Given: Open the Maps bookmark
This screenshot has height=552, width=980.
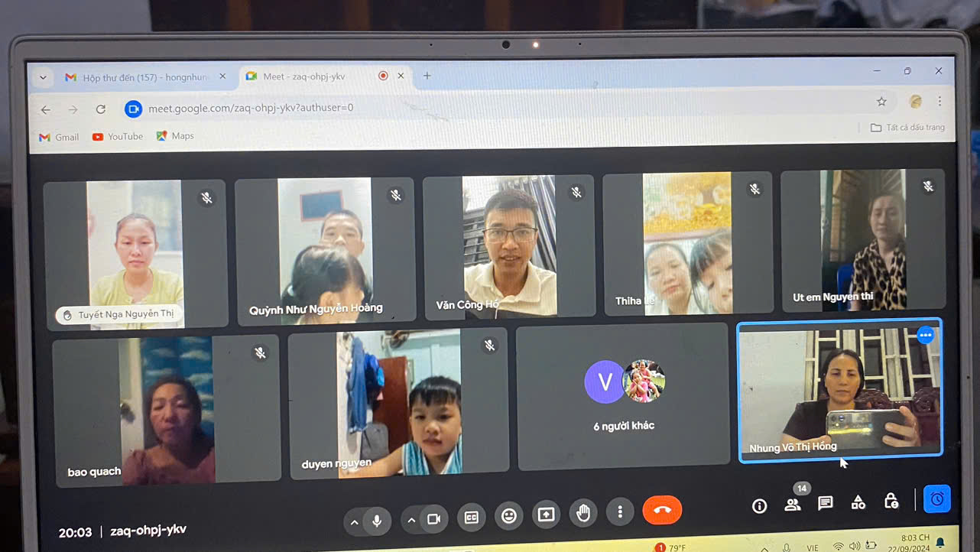Looking at the screenshot, I should [175, 136].
